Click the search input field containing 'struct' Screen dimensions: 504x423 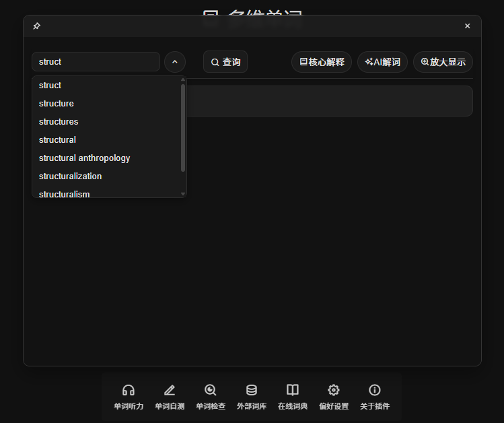click(x=96, y=62)
